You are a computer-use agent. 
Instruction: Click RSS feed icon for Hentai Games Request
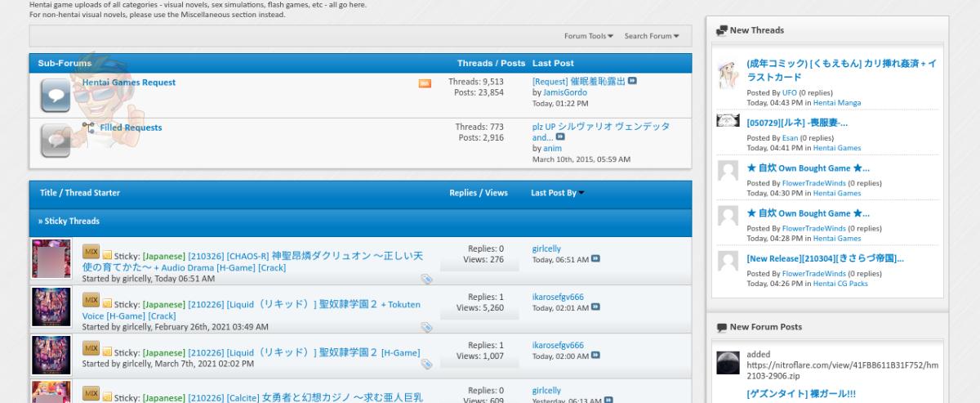point(425,83)
